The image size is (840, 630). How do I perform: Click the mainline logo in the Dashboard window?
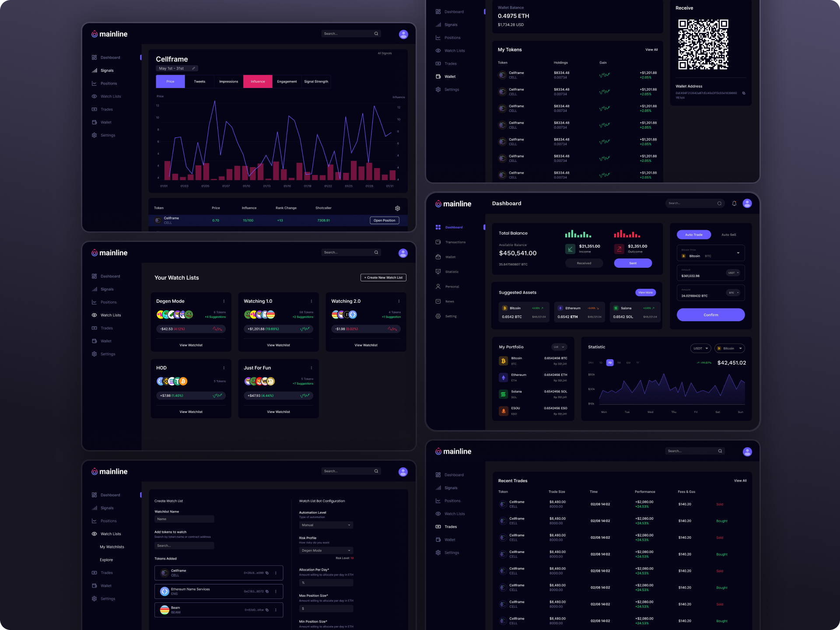[453, 204]
